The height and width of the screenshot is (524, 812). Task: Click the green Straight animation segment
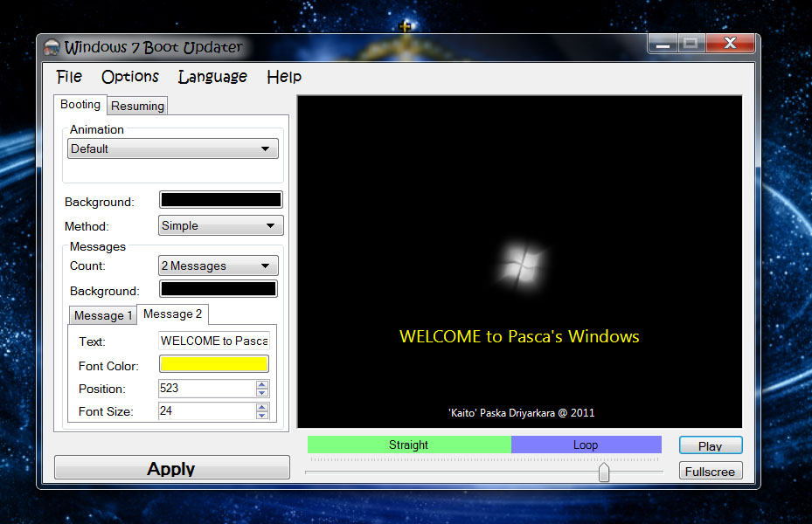409,445
